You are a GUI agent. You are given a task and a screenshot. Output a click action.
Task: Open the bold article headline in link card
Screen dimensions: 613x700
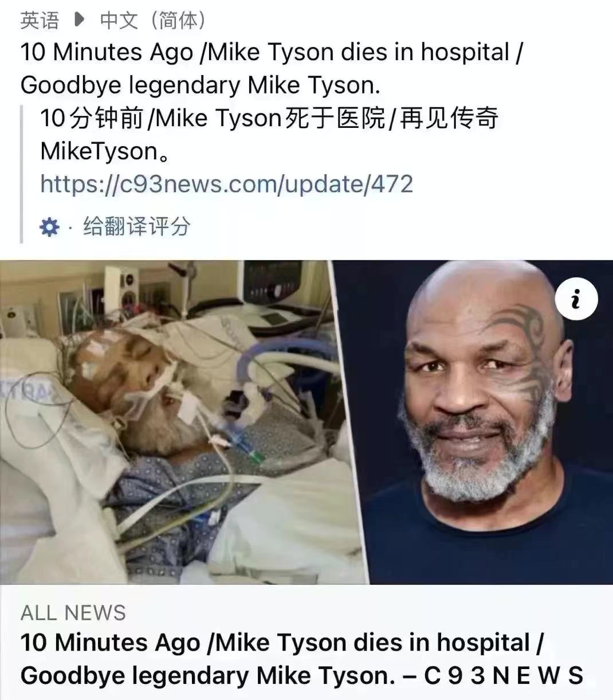302,659
